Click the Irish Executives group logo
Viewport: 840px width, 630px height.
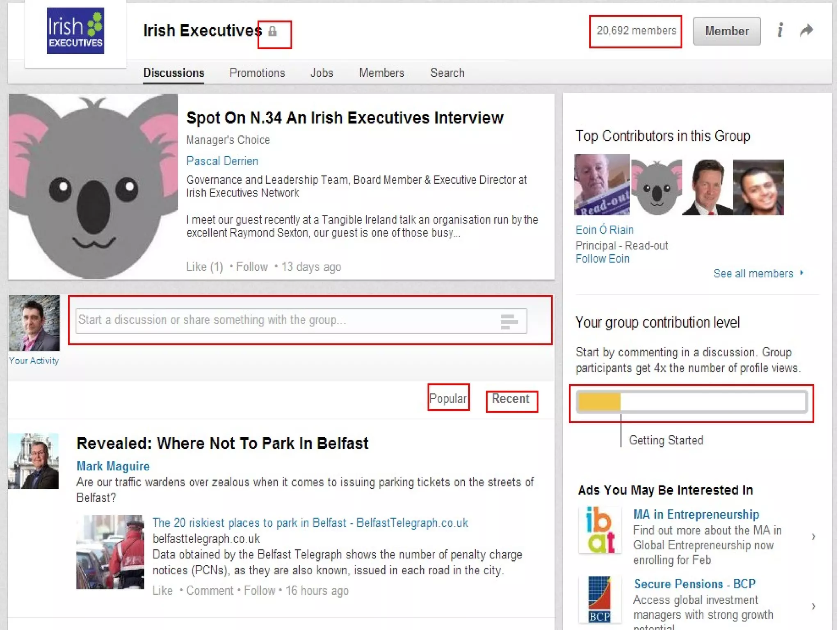(x=75, y=31)
